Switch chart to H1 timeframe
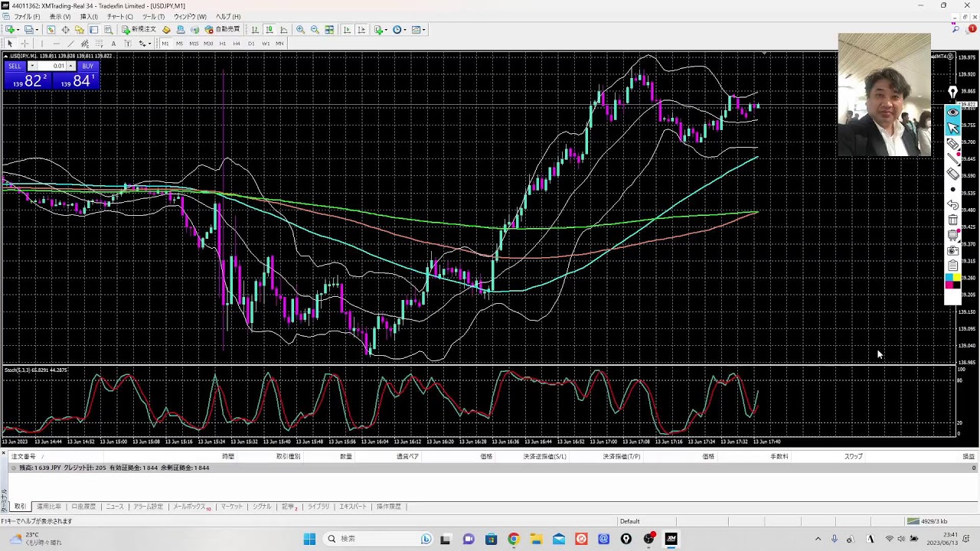The width and height of the screenshot is (980, 551). pos(222,44)
